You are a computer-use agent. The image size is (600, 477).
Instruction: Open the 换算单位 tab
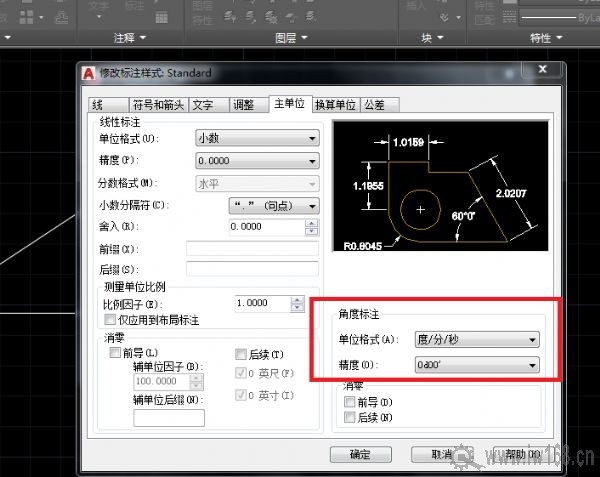point(335,104)
